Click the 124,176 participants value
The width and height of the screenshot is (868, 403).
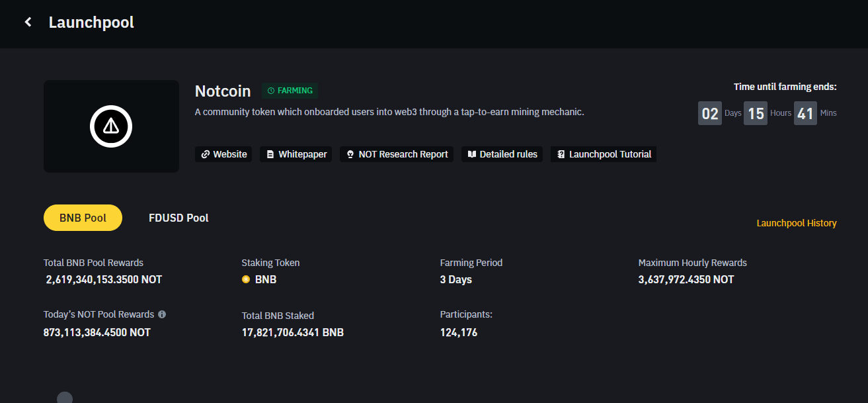459,332
